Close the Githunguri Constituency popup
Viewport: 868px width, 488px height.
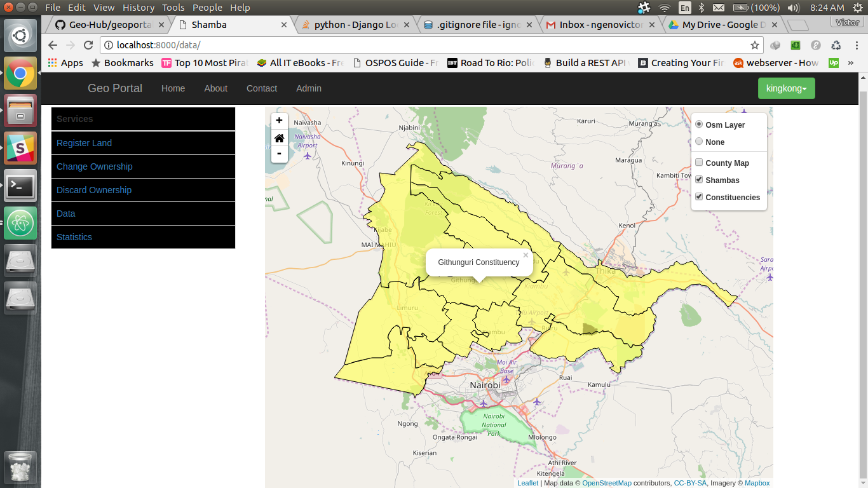pyautogui.click(x=526, y=255)
